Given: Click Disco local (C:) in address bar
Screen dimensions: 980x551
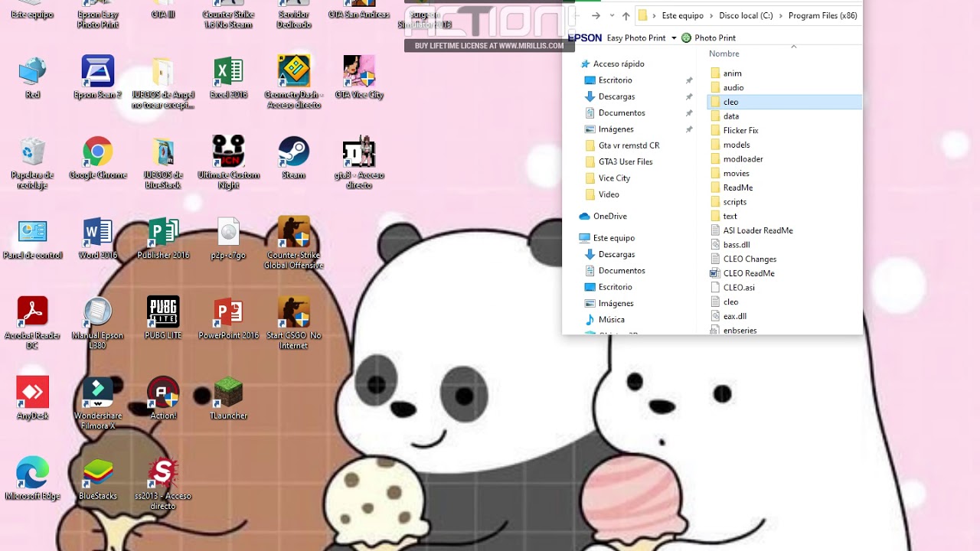Looking at the screenshot, I should click(x=746, y=15).
